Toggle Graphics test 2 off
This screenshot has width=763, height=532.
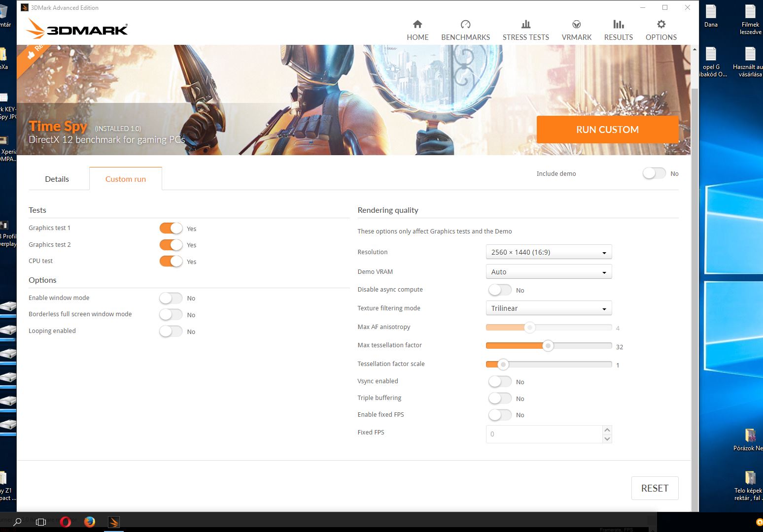tap(171, 245)
